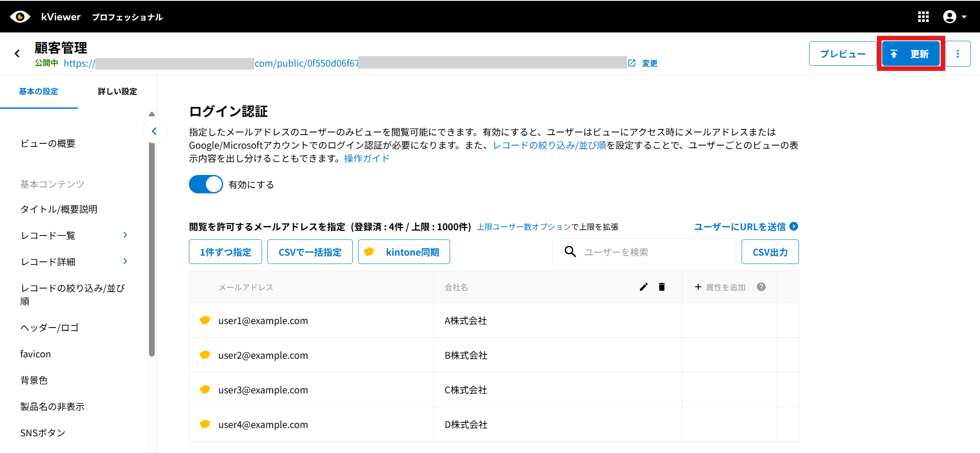Collapse the sidebar with chevron button
Screen dimensions: 980x453
click(154, 131)
